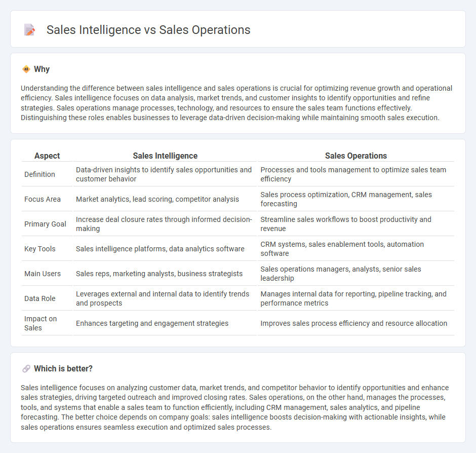This screenshot has width=476, height=453.
Task: Click the Data Role row label
Action: pyautogui.click(x=40, y=299)
